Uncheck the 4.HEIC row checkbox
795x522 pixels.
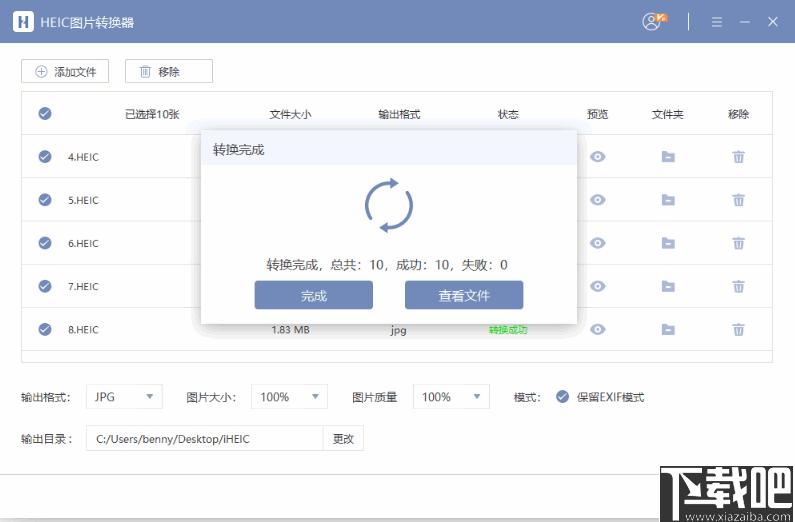click(x=45, y=157)
